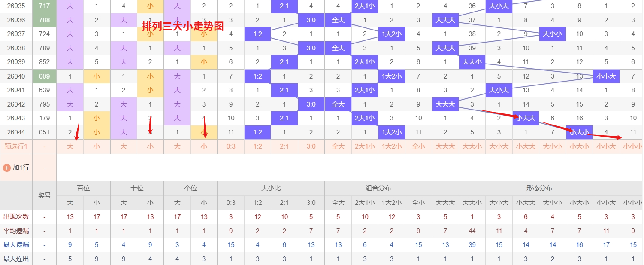Click the 最大连出 row label
Viewport: 644px width, 265px height.
click(16, 259)
